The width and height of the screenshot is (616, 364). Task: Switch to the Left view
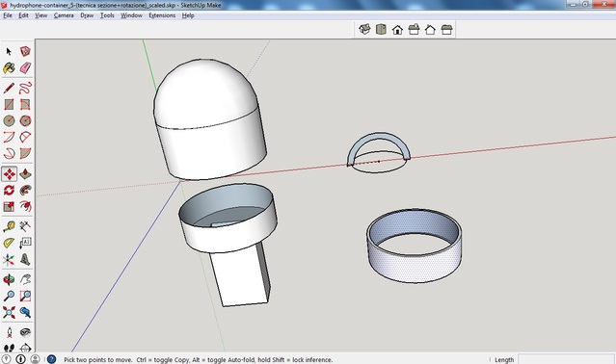click(446, 30)
